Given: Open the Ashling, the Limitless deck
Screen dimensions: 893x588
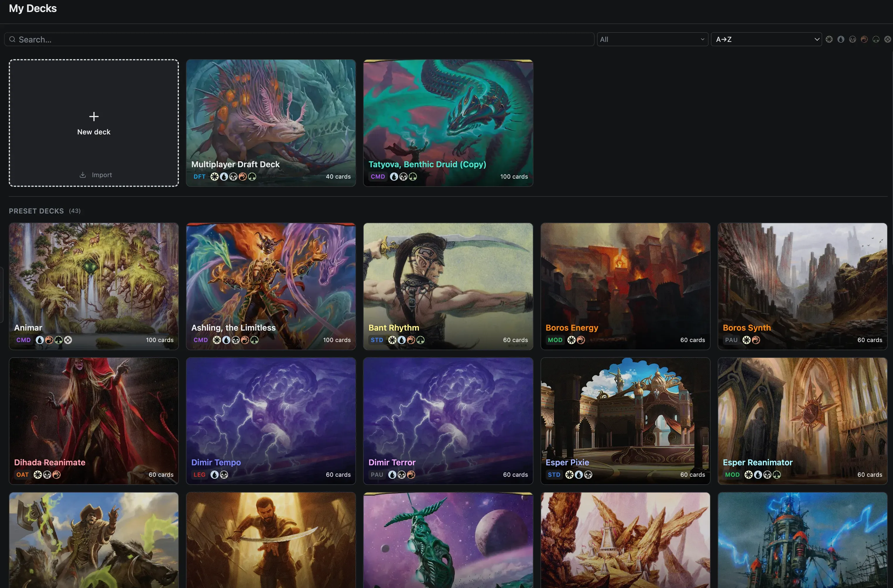Looking at the screenshot, I should pos(271,286).
